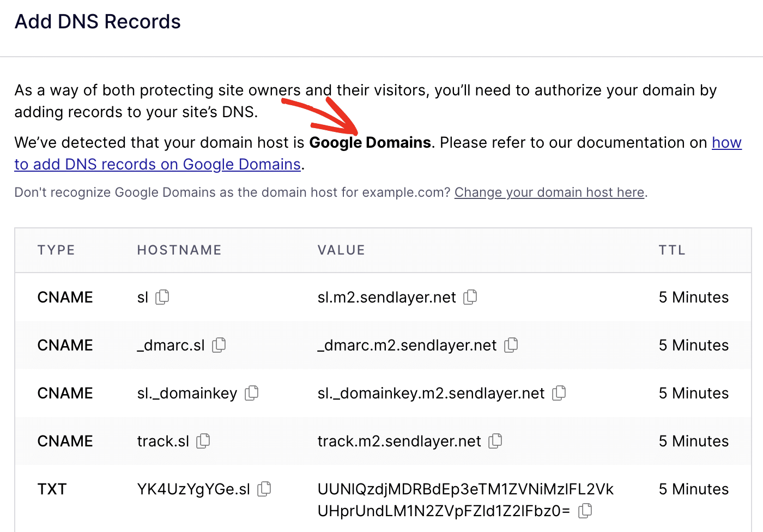Copy the sl._domainkey.m2.sendlayer.net value
The height and width of the screenshot is (532, 763).
(559, 392)
